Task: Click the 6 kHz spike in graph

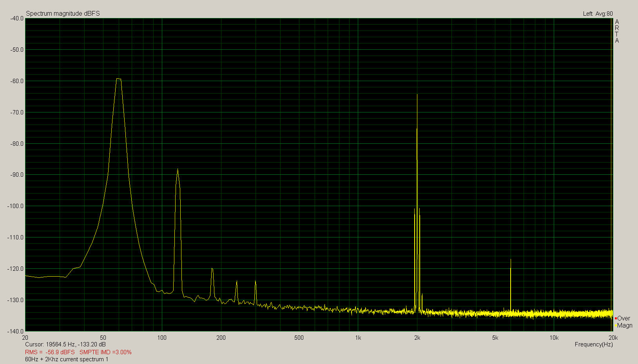Action: click(x=511, y=259)
